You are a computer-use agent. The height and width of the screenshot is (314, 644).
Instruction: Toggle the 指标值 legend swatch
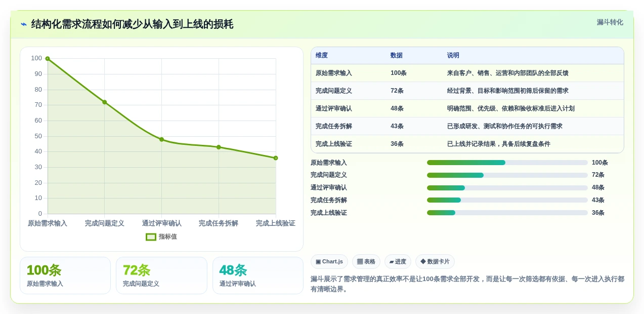coord(151,237)
